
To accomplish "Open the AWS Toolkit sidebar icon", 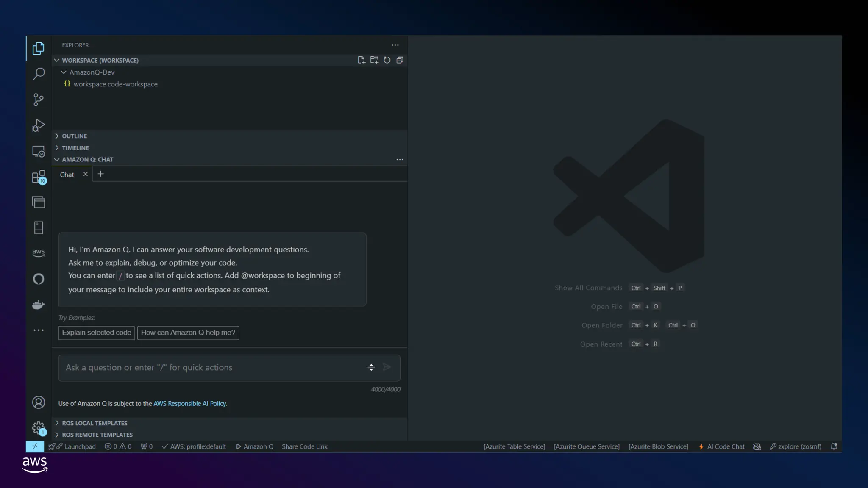I will 39,253.
